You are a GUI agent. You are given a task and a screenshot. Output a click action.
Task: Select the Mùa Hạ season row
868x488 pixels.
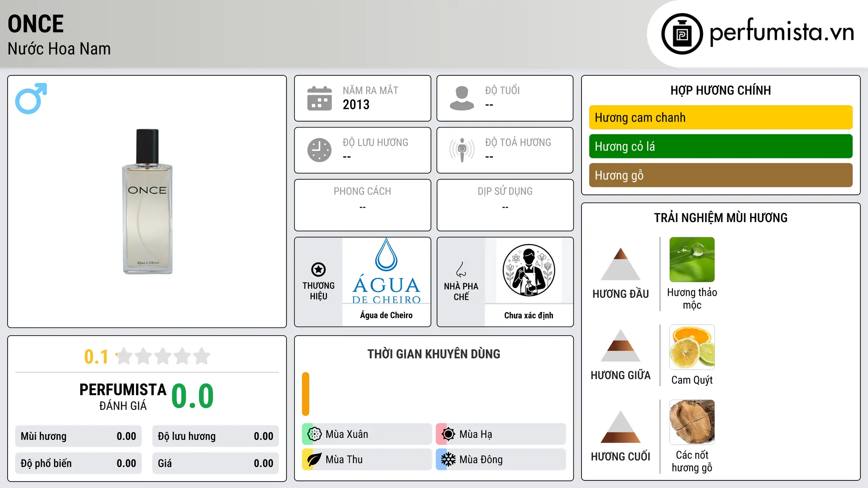(501, 434)
